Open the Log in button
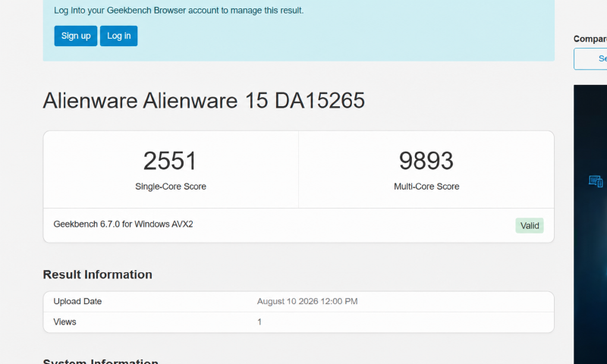 coord(119,36)
